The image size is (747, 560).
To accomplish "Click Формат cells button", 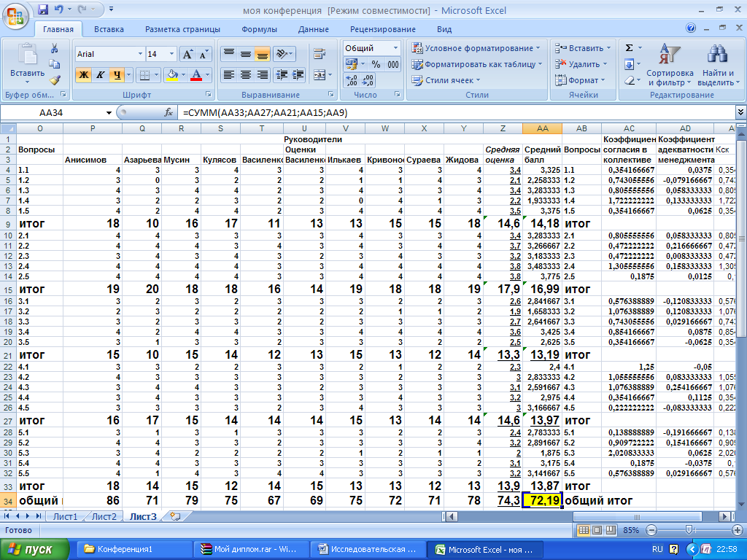I will [580, 80].
